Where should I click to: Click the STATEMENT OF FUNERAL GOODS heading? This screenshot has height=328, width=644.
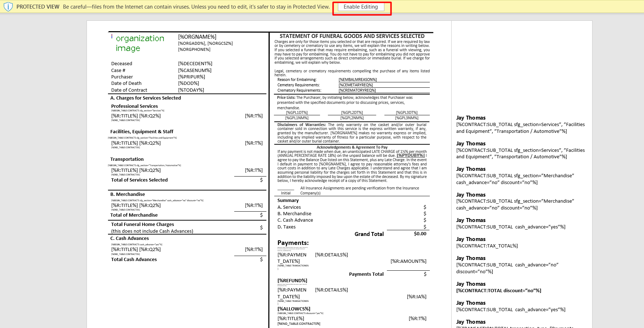click(x=352, y=36)
